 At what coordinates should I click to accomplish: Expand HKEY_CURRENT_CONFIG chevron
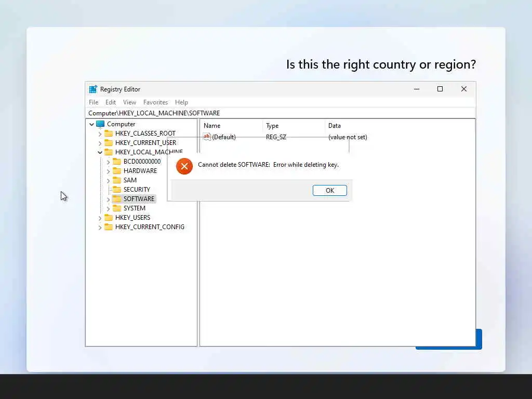pyautogui.click(x=100, y=228)
